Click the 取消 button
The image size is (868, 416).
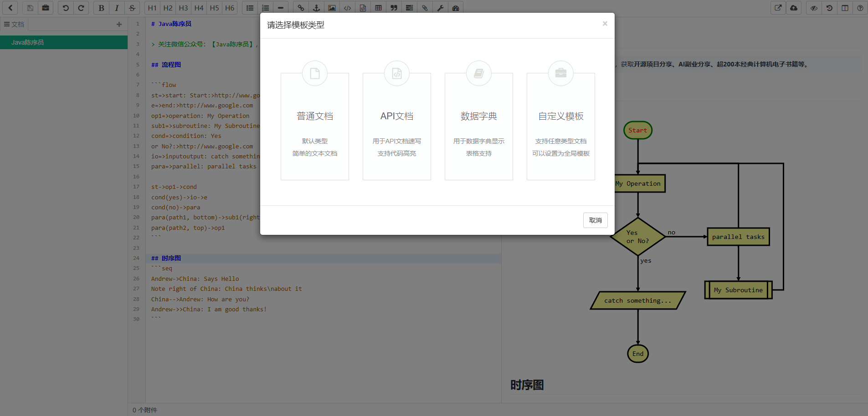tap(595, 220)
